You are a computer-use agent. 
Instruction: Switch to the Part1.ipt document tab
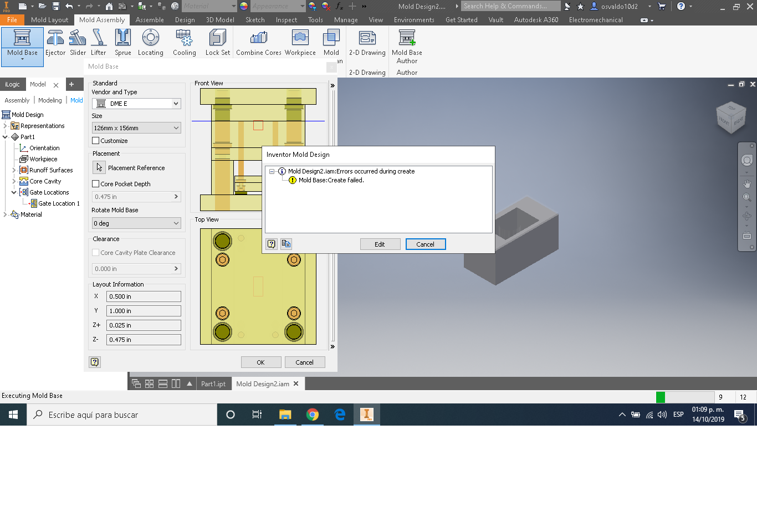click(213, 383)
